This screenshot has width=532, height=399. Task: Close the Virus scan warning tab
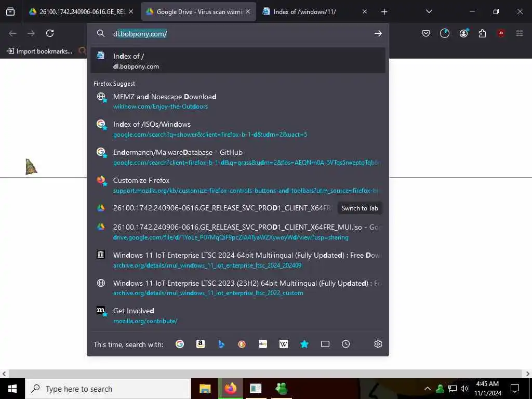[x=248, y=11]
